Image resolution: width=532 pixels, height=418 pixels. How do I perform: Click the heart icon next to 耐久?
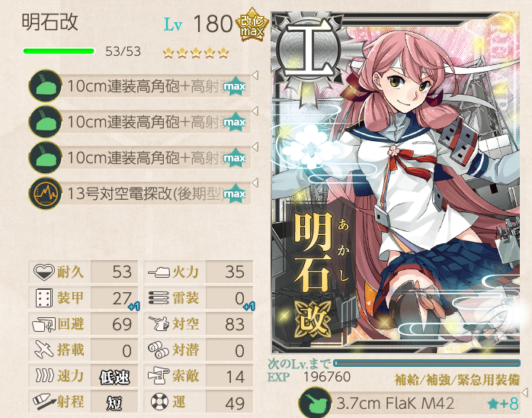pos(43,272)
